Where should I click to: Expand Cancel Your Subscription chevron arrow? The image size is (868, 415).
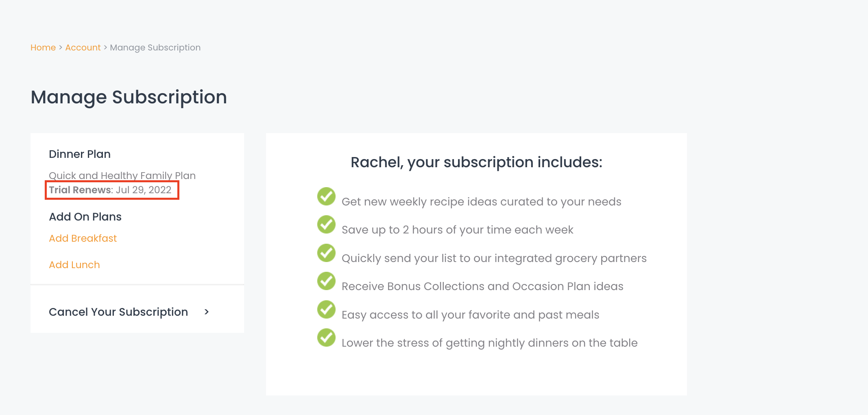pos(207,312)
